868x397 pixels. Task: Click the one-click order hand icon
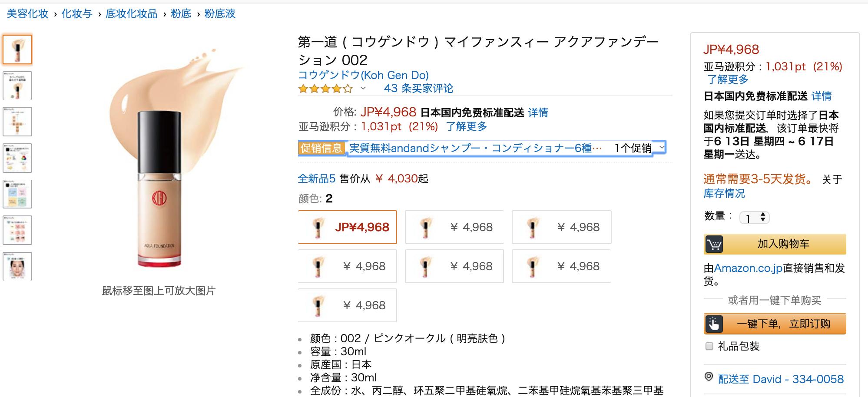(714, 324)
